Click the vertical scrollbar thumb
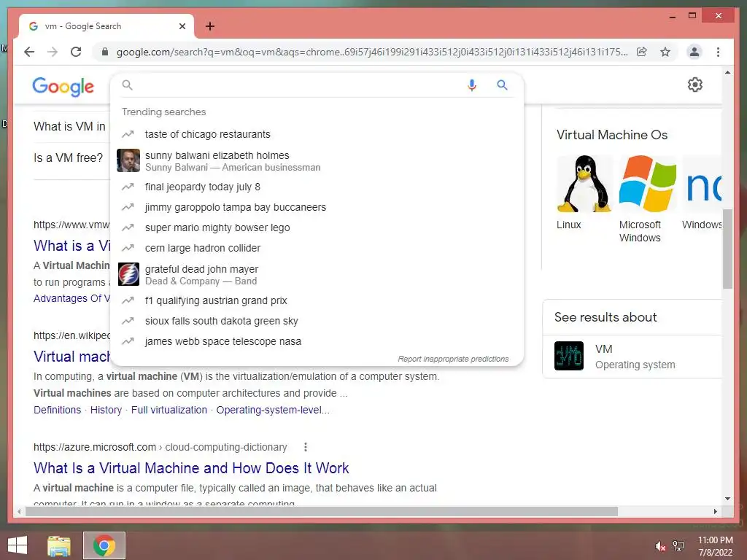The height and width of the screenshot is (560, 747). coord(727,249)
